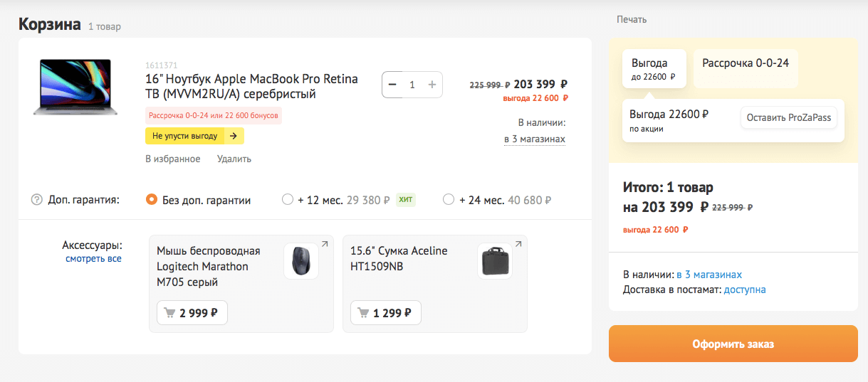Switch to the "Выгода до 22600 ₽" tab

pos(654,68)
